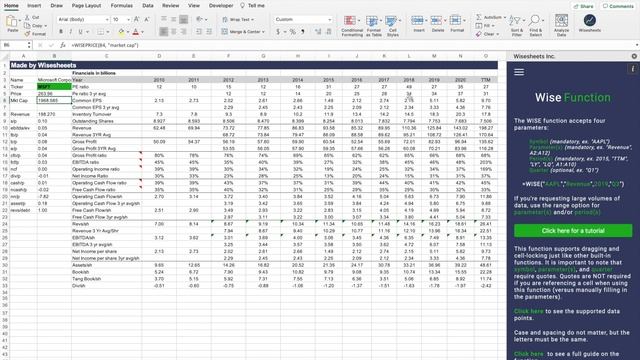Toggle bold formatting

pos(61,32)
